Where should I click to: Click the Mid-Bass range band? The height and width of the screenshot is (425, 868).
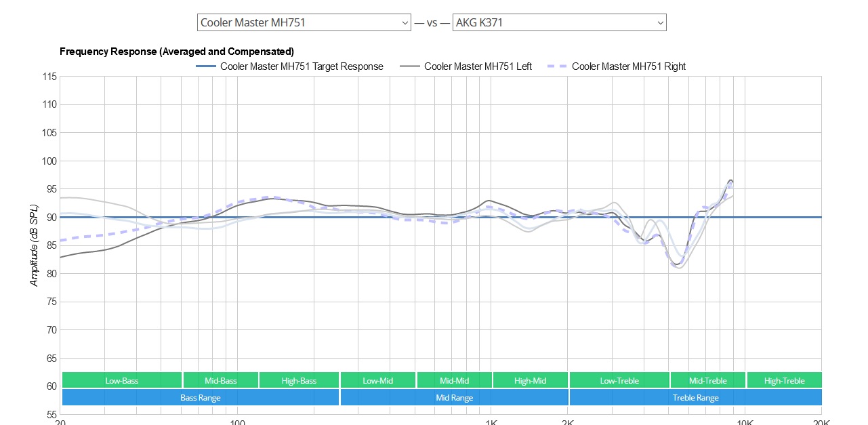tap(220, 380)
